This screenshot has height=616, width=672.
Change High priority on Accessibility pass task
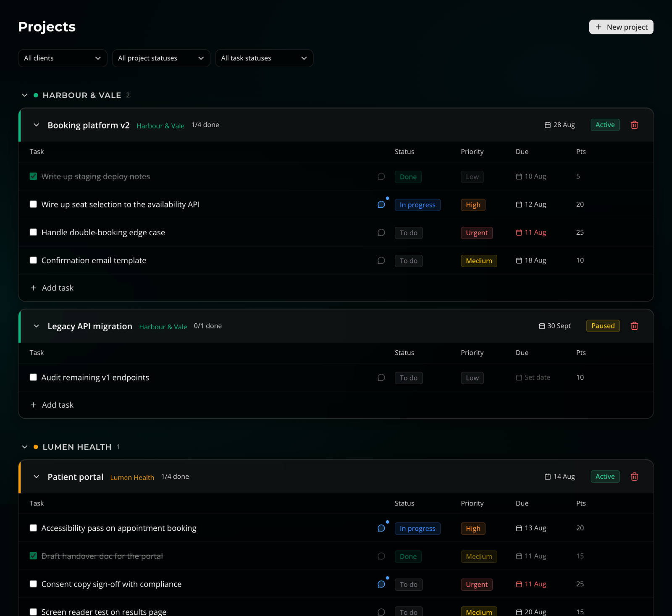pos(473,529)
